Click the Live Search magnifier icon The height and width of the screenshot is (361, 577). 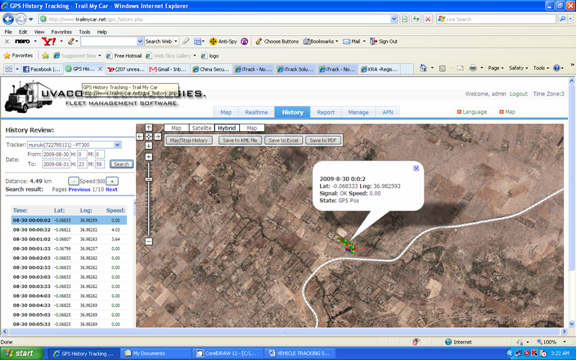pos(562,19)
